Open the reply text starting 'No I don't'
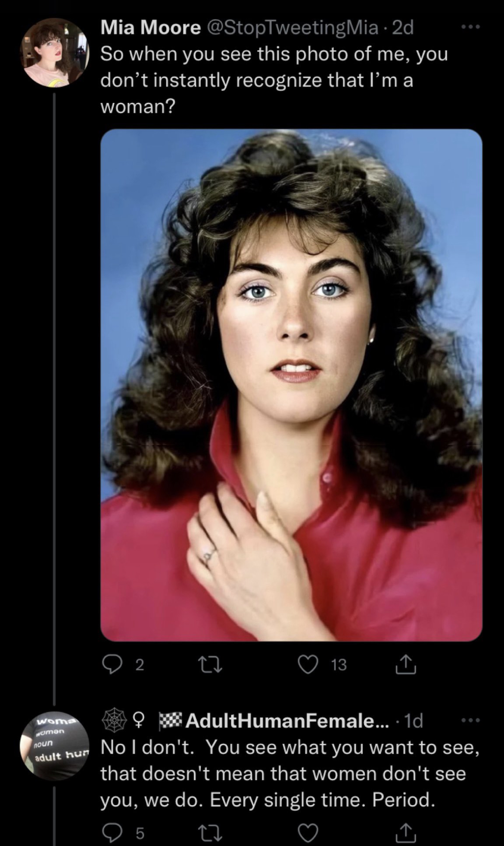 (289, 774)
